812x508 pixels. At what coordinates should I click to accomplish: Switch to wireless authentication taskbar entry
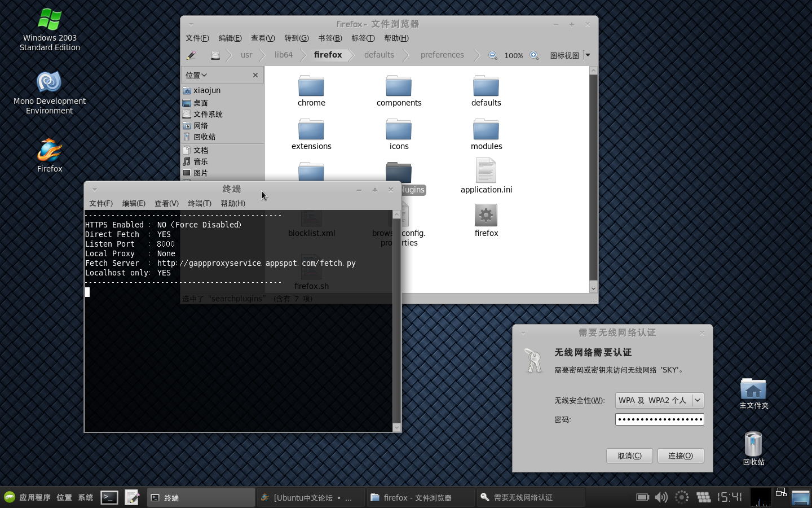pos(530,497)
